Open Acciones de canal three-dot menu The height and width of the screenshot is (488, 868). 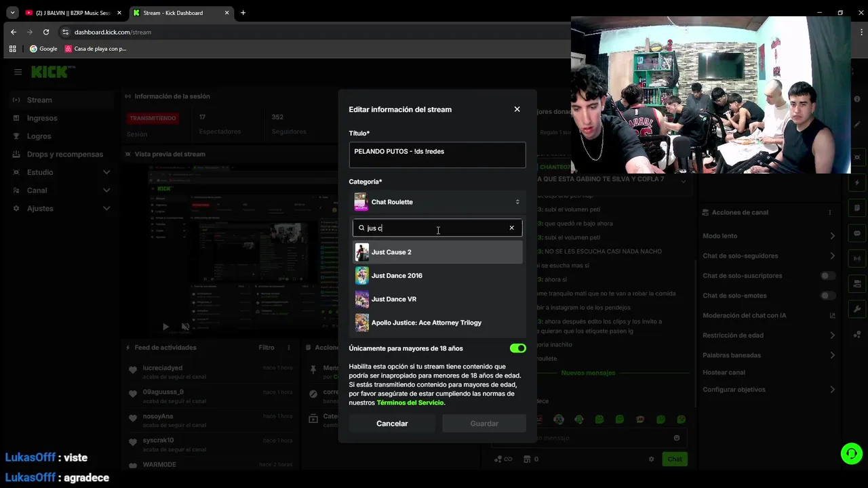[829, 212]
